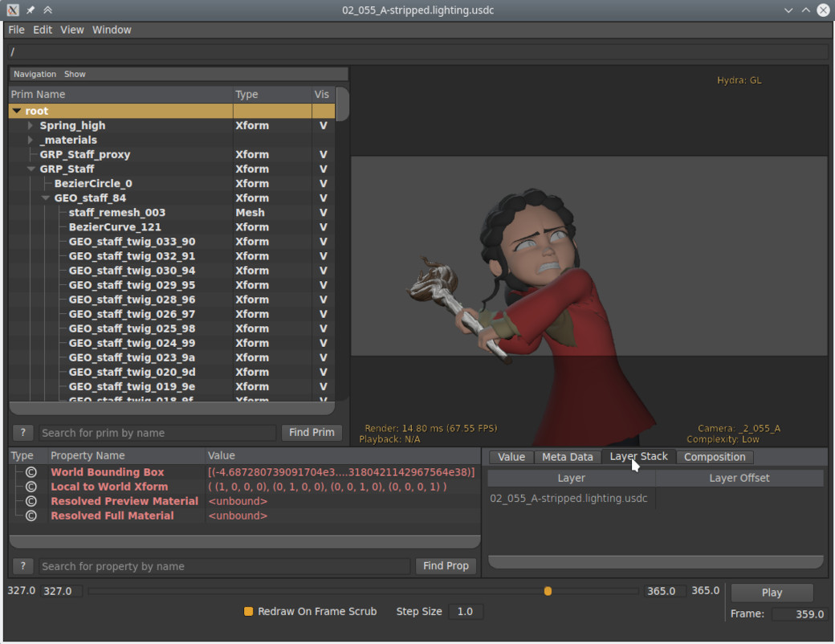Viewport: 835px width, 644px height.
Task: Click the Search for prim by name field
Action: click(x=157, y=433)
